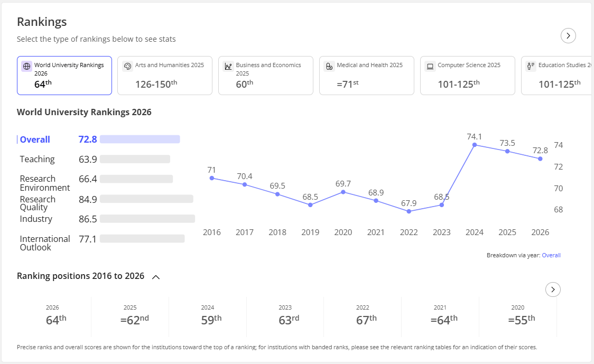Switch to Medical and Health 2025 rankings
This screenshot has width=594, height=364.
coord(367,76)
